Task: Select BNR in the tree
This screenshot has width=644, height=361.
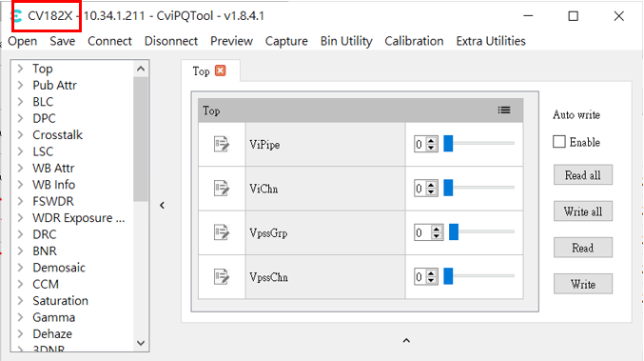Action: click(x=45, y=251)
